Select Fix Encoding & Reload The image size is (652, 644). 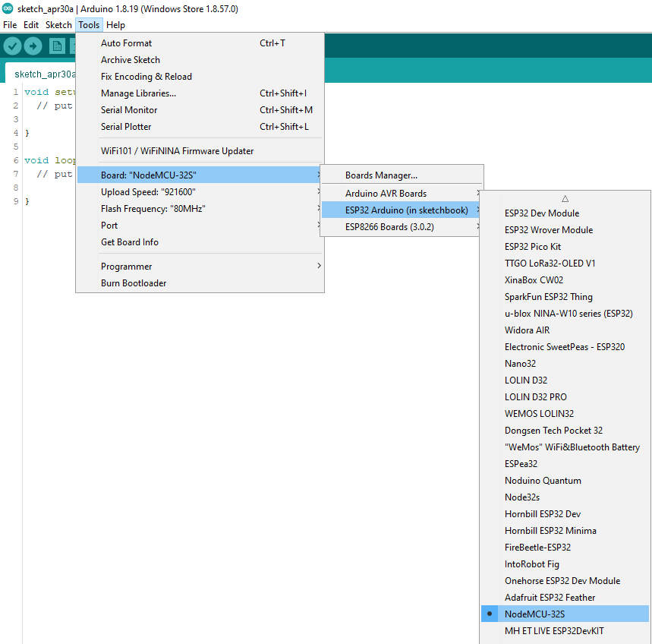[x=200, y=77]
